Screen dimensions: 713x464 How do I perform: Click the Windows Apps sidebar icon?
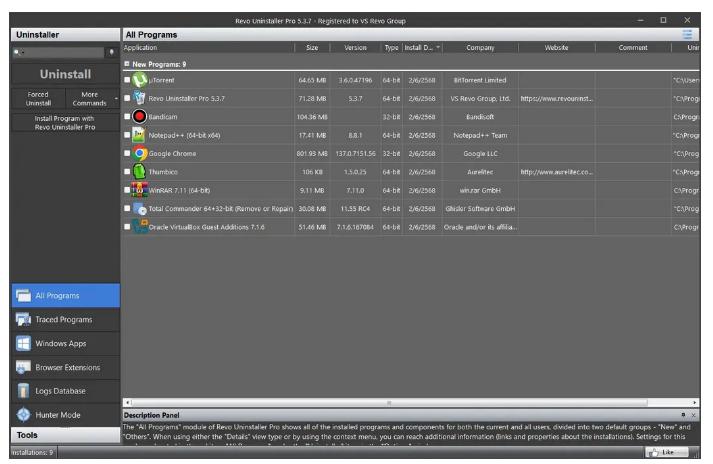point(23,343)
